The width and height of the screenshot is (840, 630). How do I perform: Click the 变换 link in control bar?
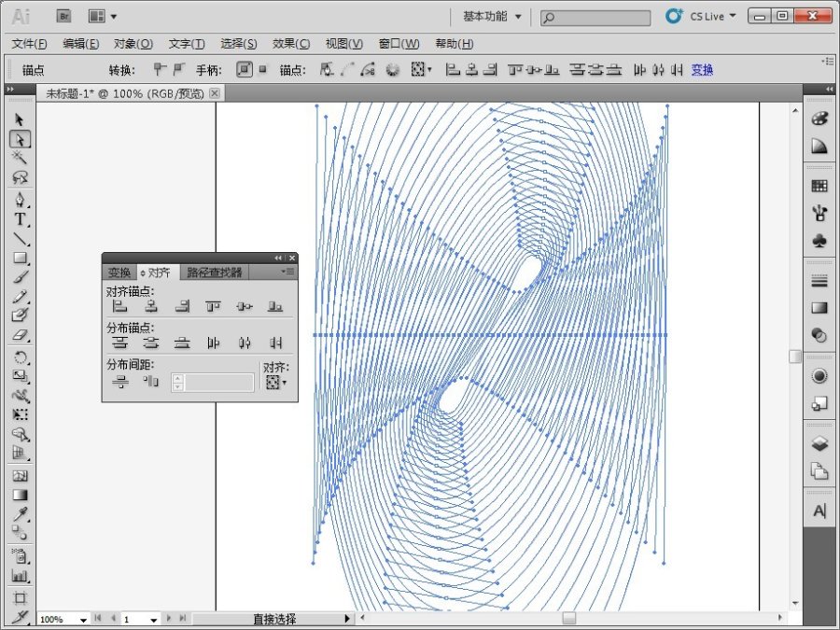point(702,70)
